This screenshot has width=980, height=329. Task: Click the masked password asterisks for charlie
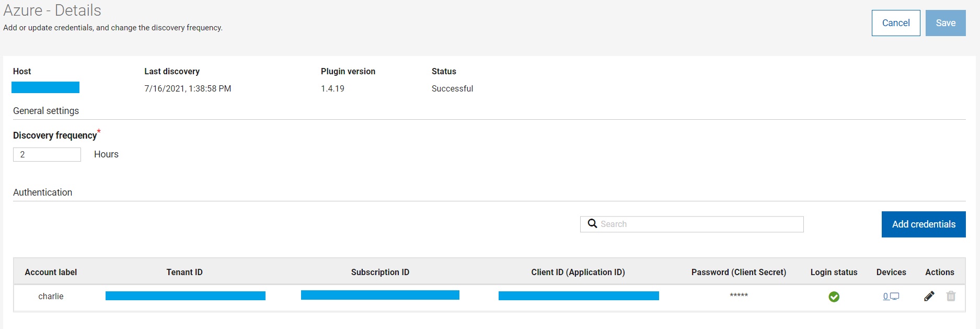(739, 296)
